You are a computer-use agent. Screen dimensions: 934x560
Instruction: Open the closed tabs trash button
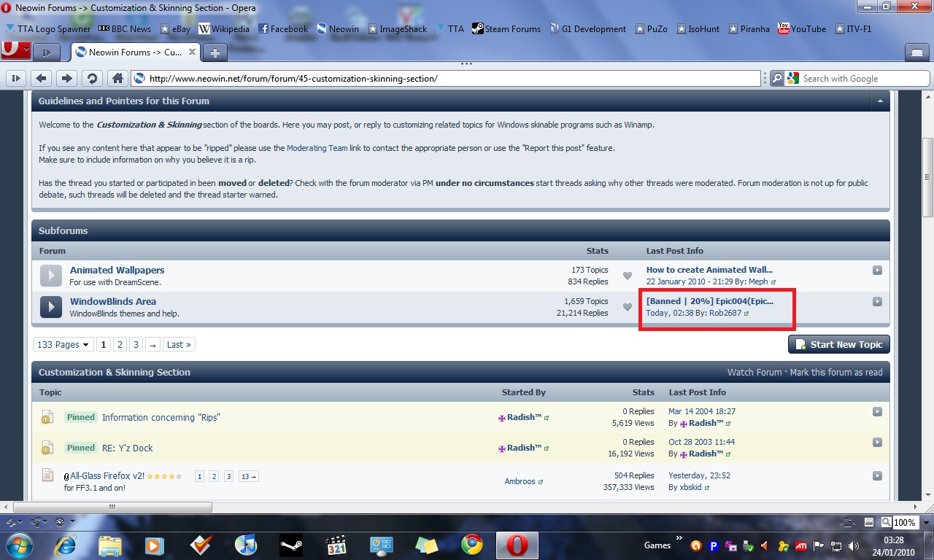click(x=916, y=52)
